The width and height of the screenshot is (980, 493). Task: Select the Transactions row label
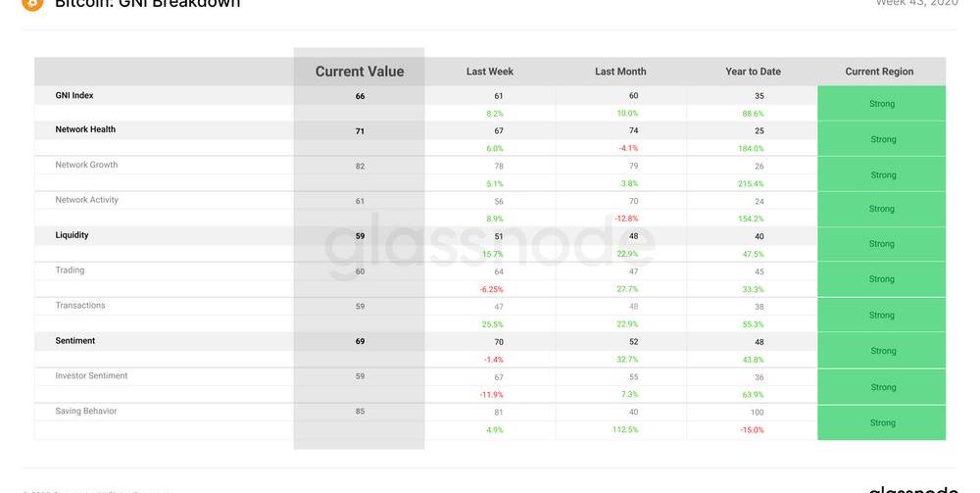click(x=80, y=306)
